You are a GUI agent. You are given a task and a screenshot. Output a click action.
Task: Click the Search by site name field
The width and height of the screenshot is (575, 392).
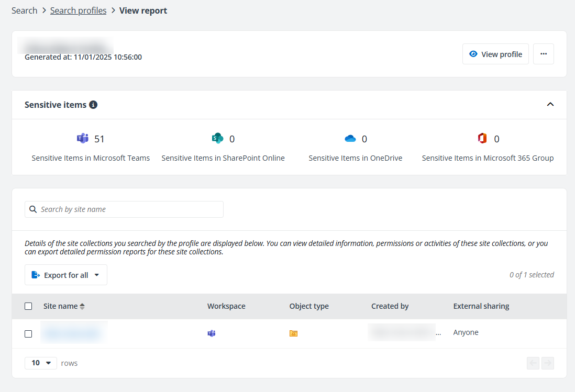click(124, 209)
